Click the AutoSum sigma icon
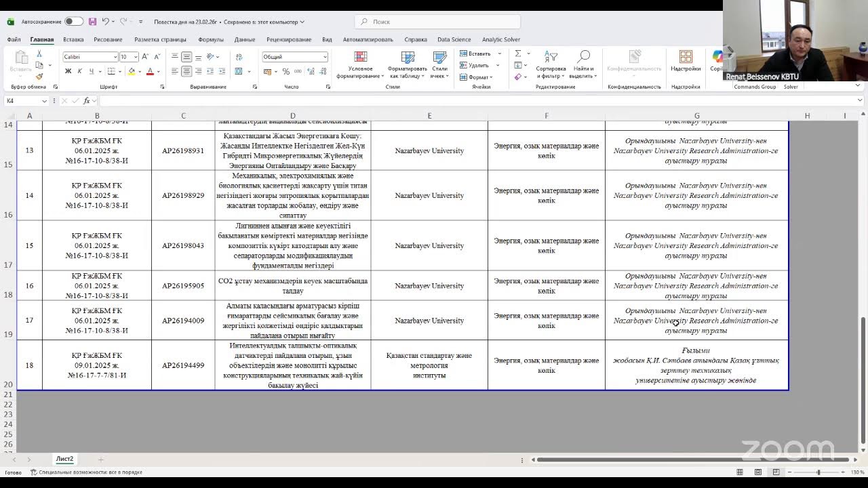This screenshot has height=488, width=868. pos(517,54)
